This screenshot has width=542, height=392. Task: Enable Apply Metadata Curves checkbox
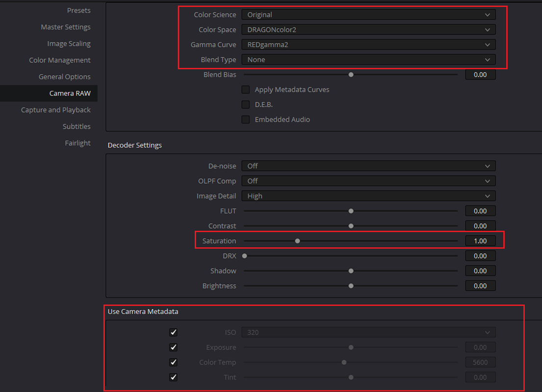coord(245,90)
